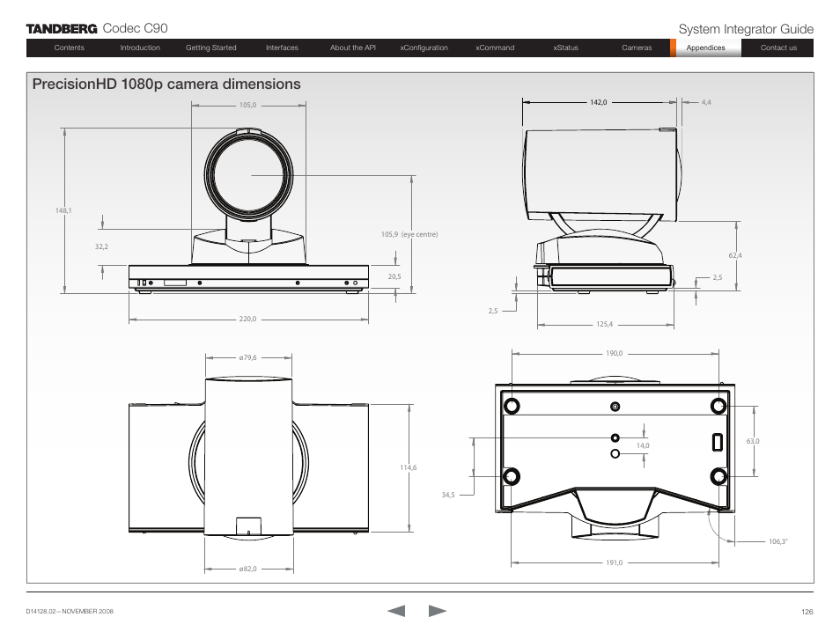Click the 106,3° angle label
840x632 pixels.
[x=777, y=541]
